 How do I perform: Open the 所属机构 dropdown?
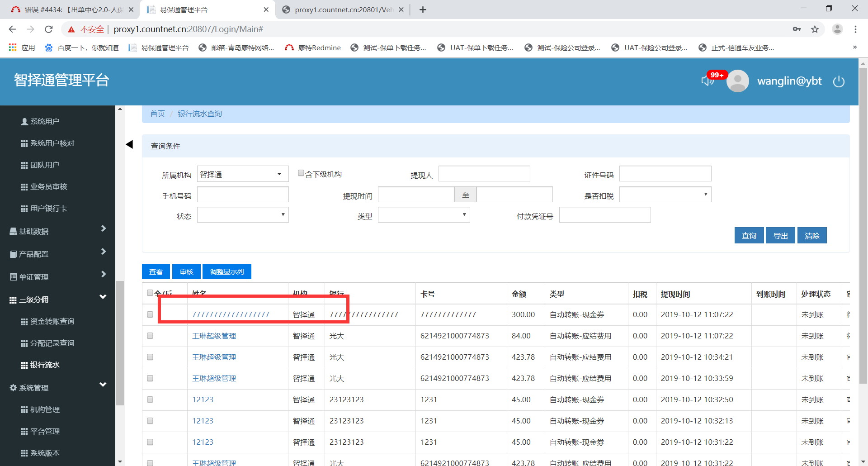tap(243, 174)
